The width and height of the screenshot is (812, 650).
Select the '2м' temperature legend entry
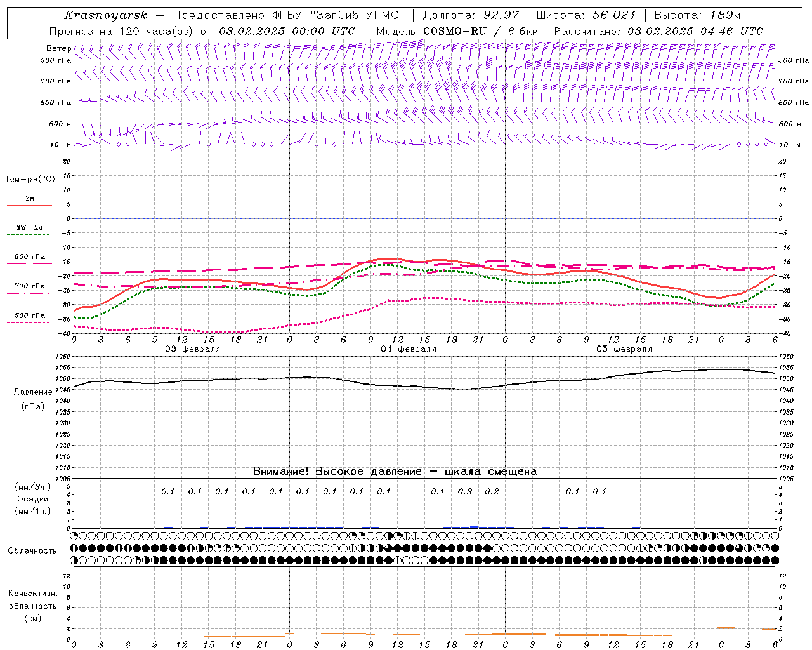[x=30, y=199]
